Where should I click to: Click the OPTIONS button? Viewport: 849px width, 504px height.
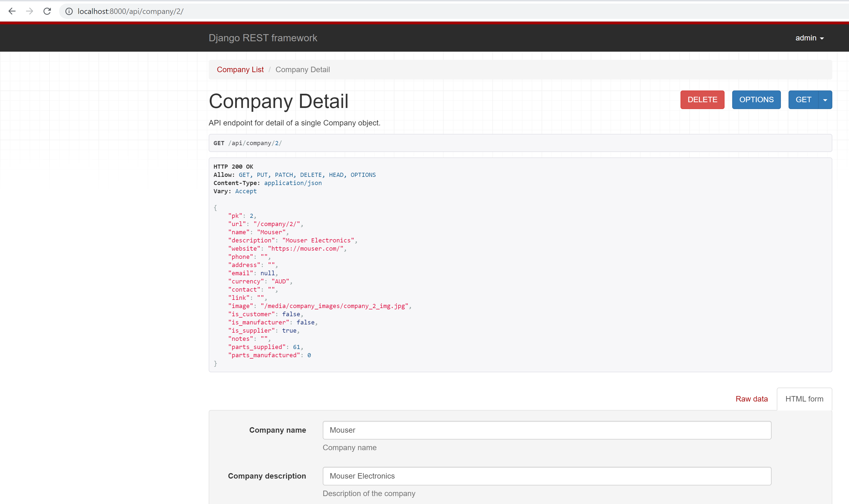(x=756, y=99)
